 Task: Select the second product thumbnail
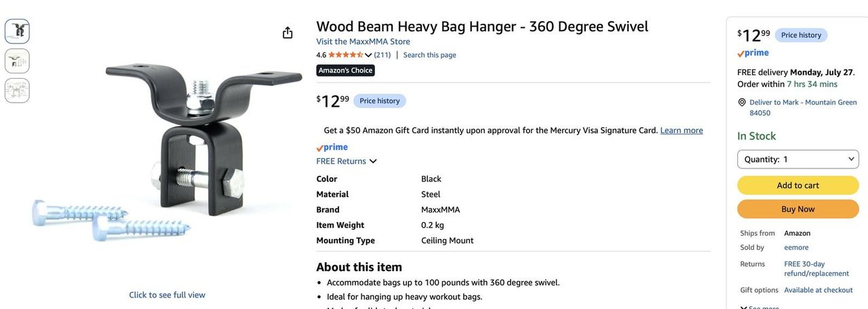tap(17, 61)
